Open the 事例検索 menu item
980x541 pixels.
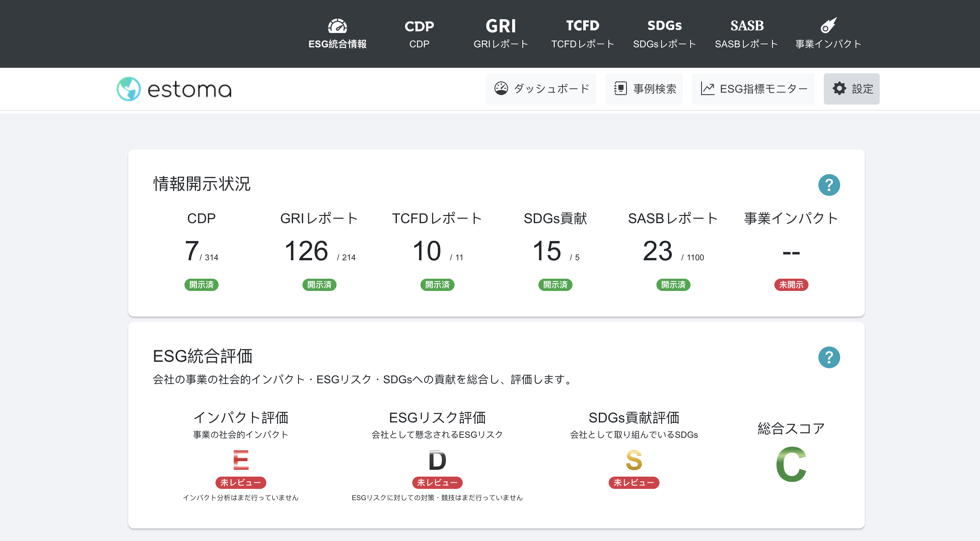644,89
